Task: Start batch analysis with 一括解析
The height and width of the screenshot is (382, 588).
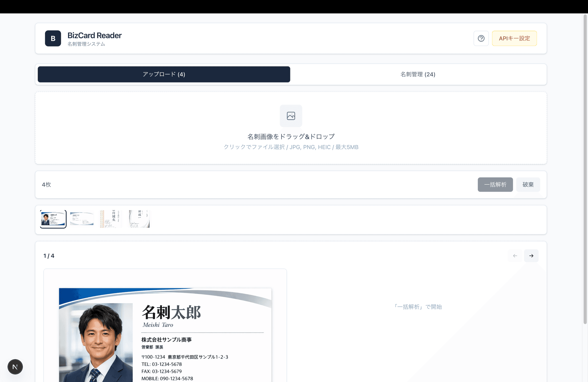Action: coord(495,184)
